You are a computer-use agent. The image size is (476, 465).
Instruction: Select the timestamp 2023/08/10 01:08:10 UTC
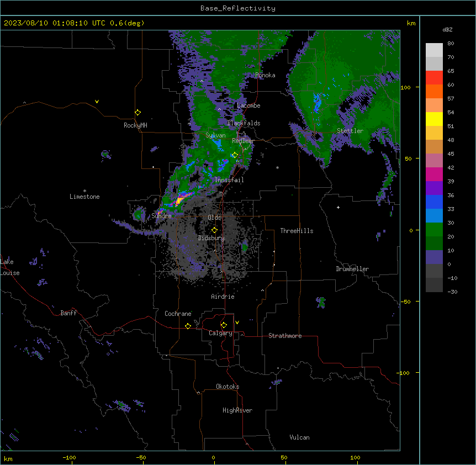(x=55, y=23)
